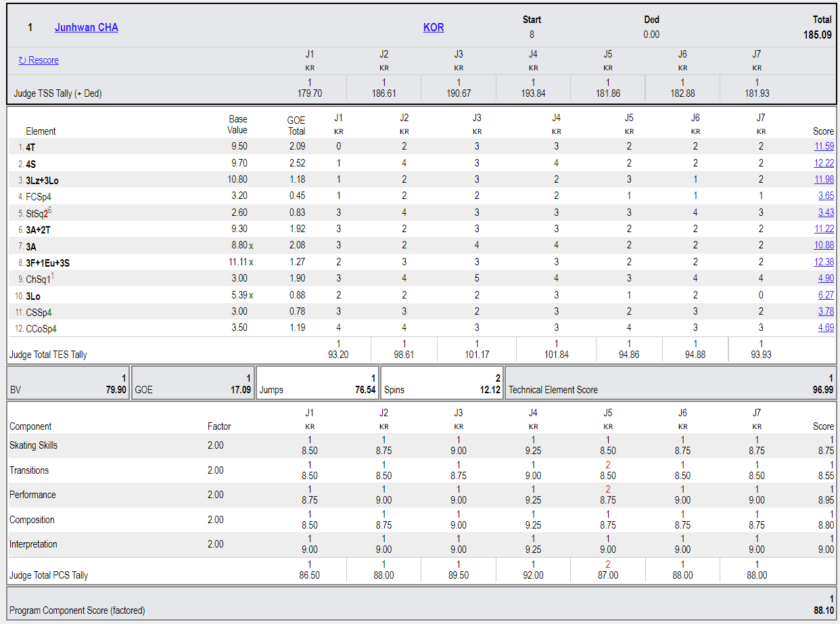Click the total score 185.09

(818, 35)
